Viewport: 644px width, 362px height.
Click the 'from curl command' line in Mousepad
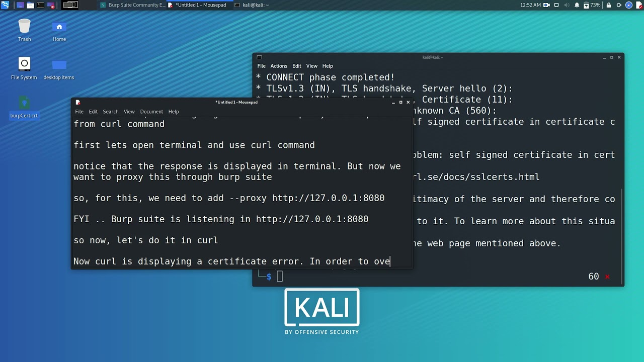[119, 124]
